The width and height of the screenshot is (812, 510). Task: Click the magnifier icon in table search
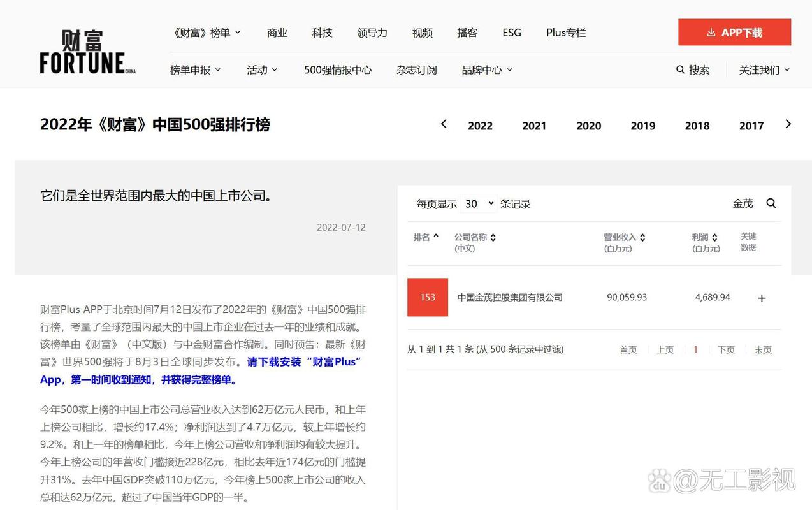[771, 203]
